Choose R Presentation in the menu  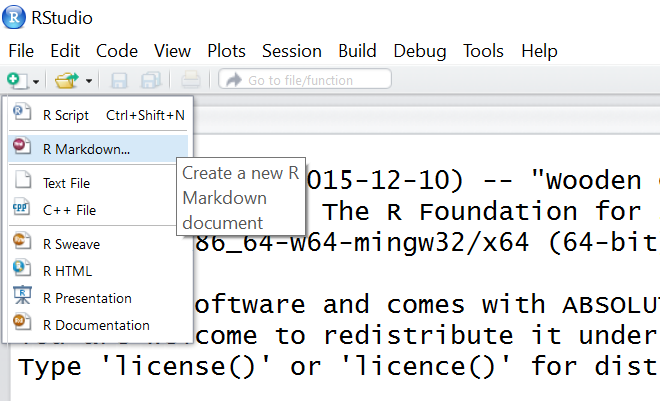(x=98, y=298)
